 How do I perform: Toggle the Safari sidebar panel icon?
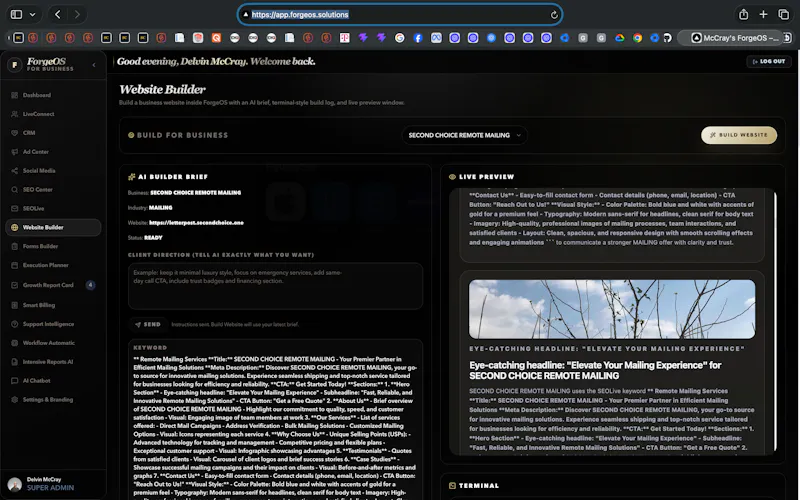point(16,14)
